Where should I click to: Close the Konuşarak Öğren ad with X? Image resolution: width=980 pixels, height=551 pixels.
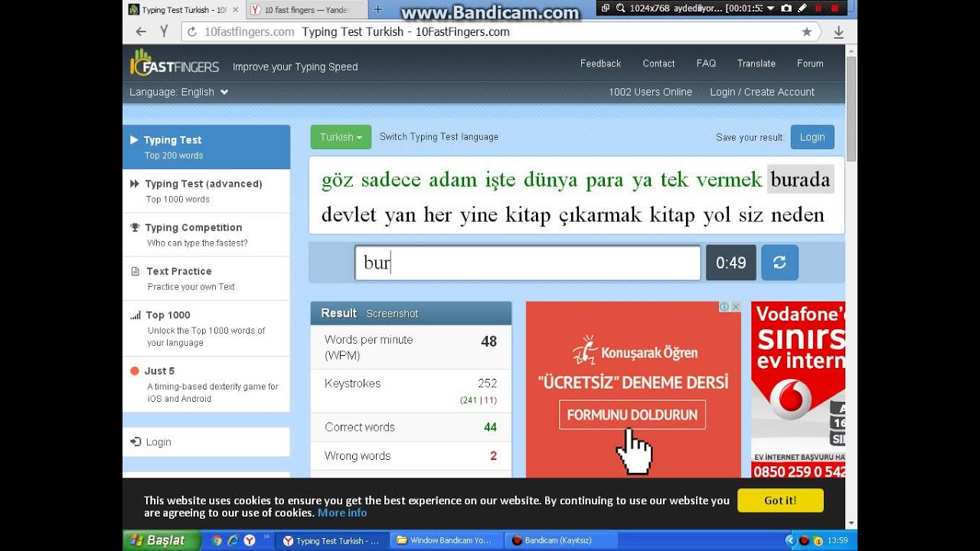pyautogui.click(x=736, y=307)
